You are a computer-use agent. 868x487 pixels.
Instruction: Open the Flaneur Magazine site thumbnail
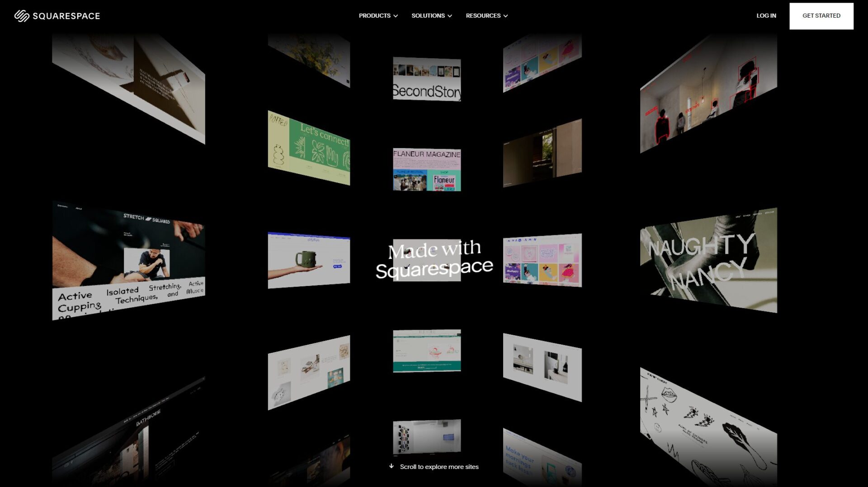(x=427, y=169)
